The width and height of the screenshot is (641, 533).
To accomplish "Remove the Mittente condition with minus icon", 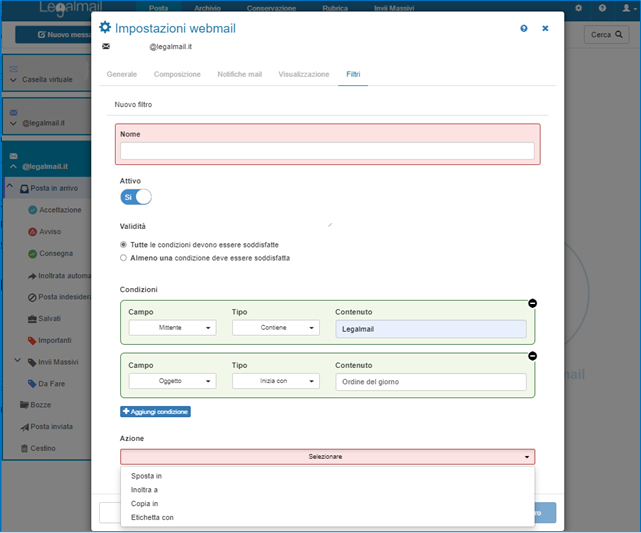I will coord(532,303).
